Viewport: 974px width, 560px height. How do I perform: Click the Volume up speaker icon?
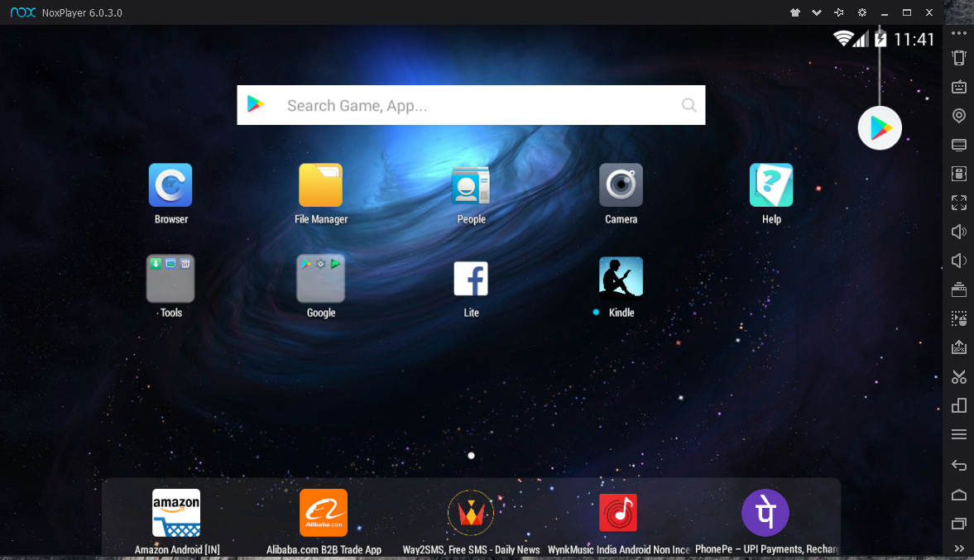tap(959, 232)
